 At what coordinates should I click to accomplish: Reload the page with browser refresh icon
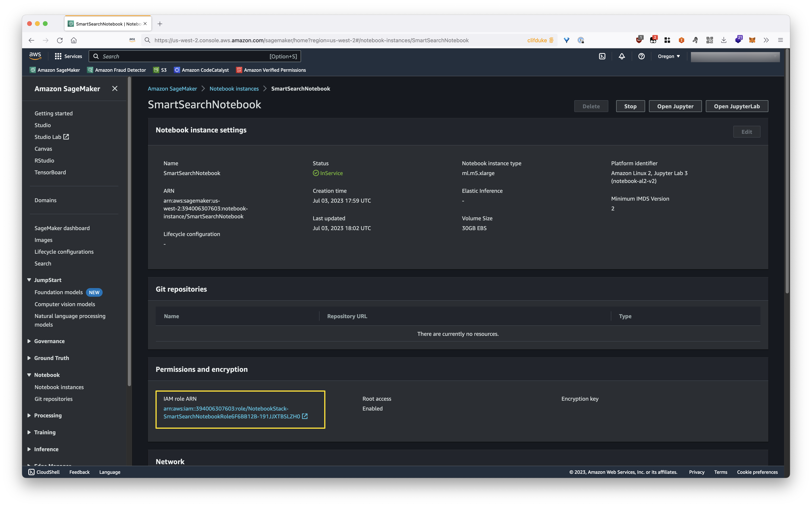[x=60, y=40]
